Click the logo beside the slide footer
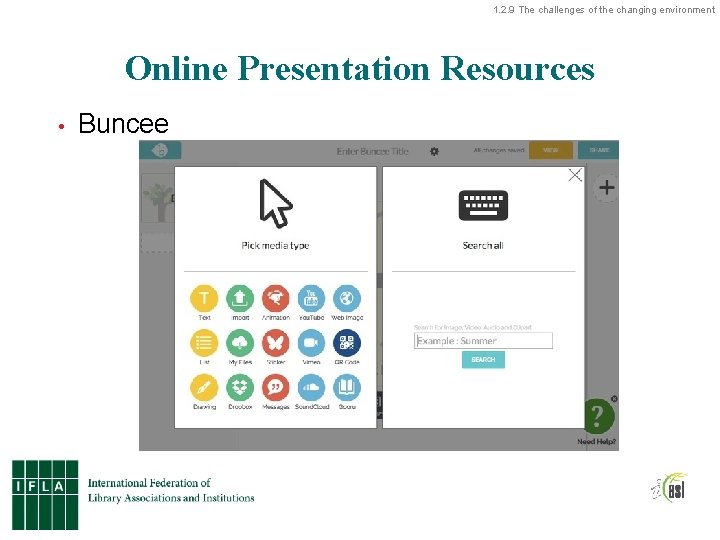 pos(669,488)
